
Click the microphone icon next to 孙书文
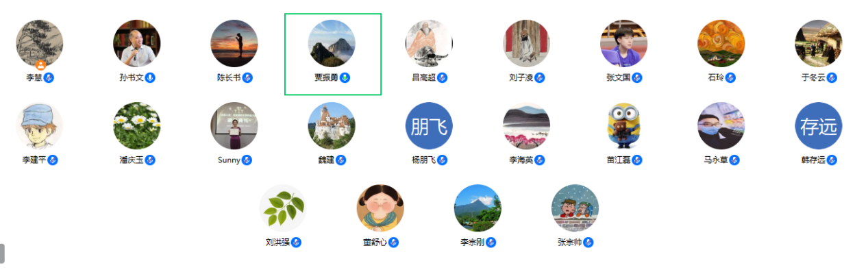click(150, 77)
